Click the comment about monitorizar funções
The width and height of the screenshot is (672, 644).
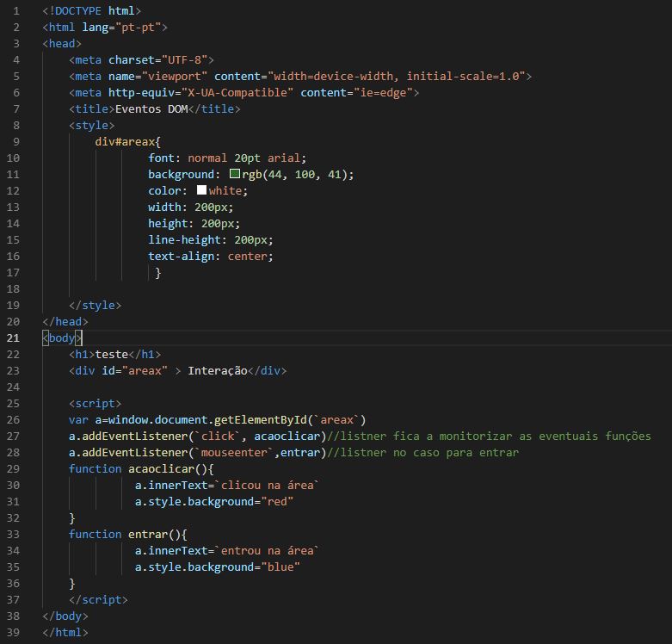point(489,436)
